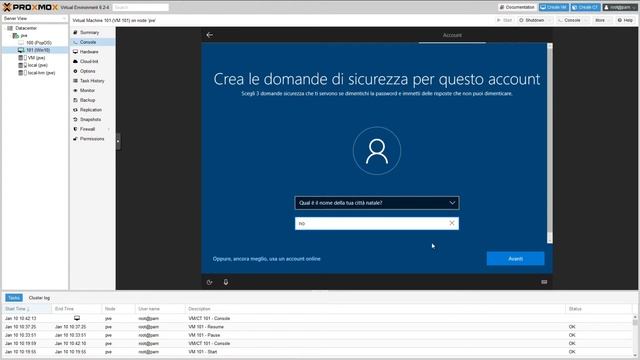Viewport: 640px width, 360px height.
Task: Click the Start button in toolbar
Action: 504,20
